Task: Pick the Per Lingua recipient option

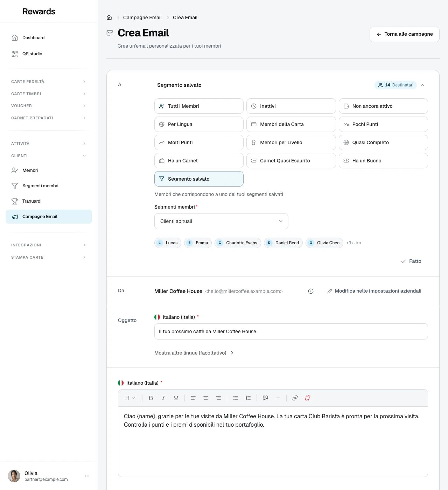Action: coord(199,124)
